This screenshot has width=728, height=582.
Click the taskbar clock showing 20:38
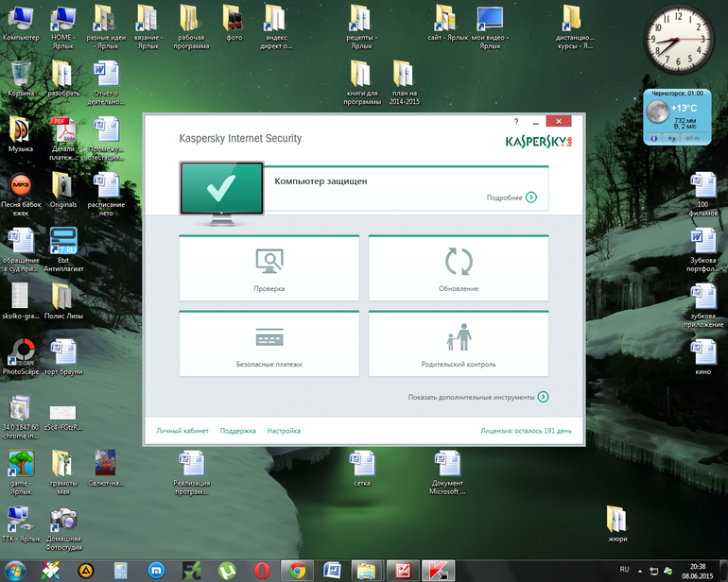(698, 572)
